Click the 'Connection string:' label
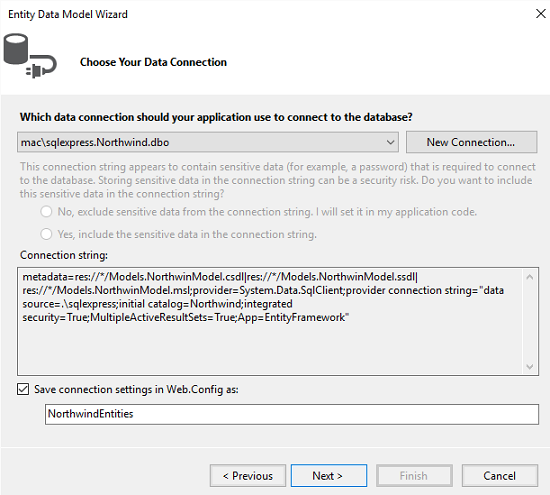Screen dimensions: 550x495 tap(64, 255)
